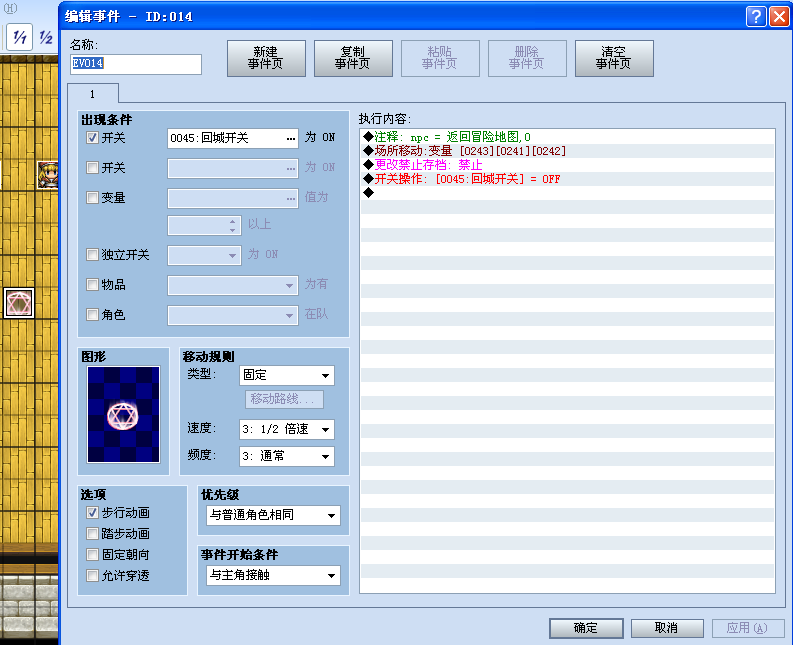This screenshot has height=645, width=793.
Task: Click the second 开关 selector field
Action: pos(233,168)
